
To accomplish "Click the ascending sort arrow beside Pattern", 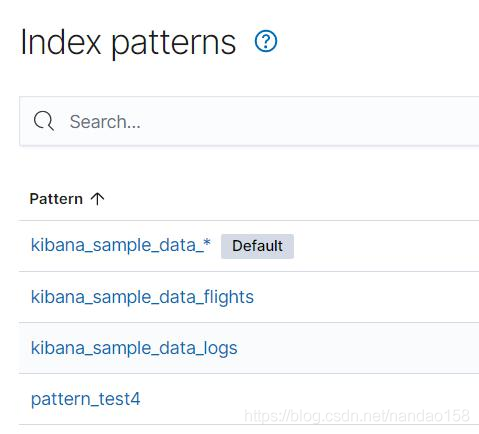I will [97, 199].
